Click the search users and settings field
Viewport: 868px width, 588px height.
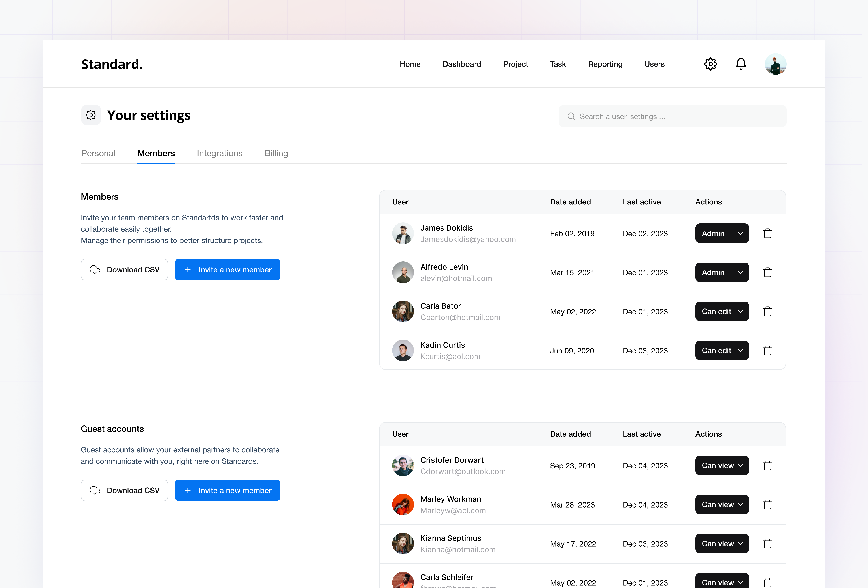pyautogui.click(x=672, y=116)
